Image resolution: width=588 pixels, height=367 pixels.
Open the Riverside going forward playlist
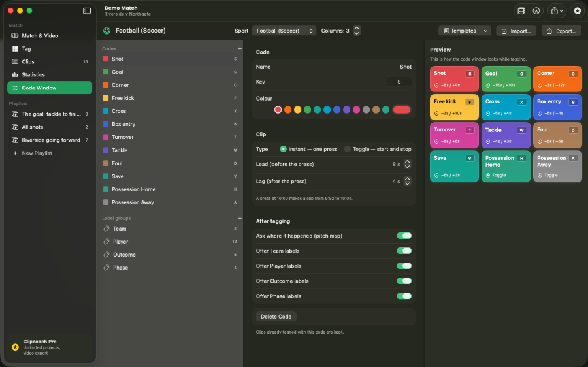pos(50,140)
